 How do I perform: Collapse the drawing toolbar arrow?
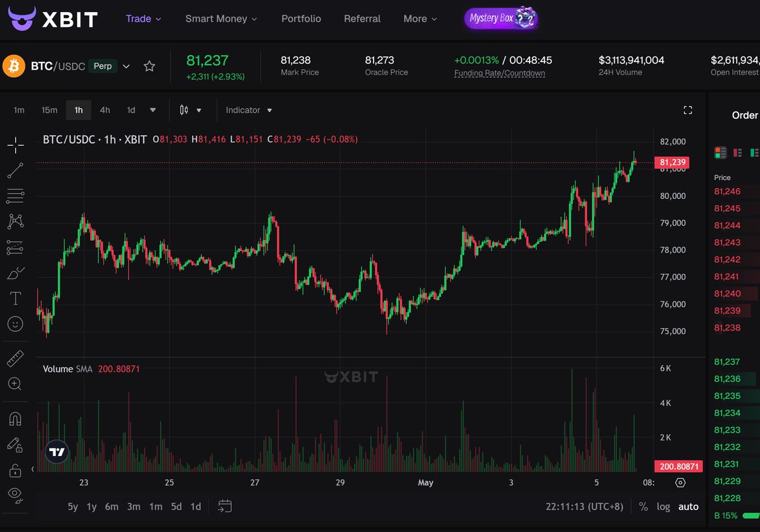click(x=33, y=469)
